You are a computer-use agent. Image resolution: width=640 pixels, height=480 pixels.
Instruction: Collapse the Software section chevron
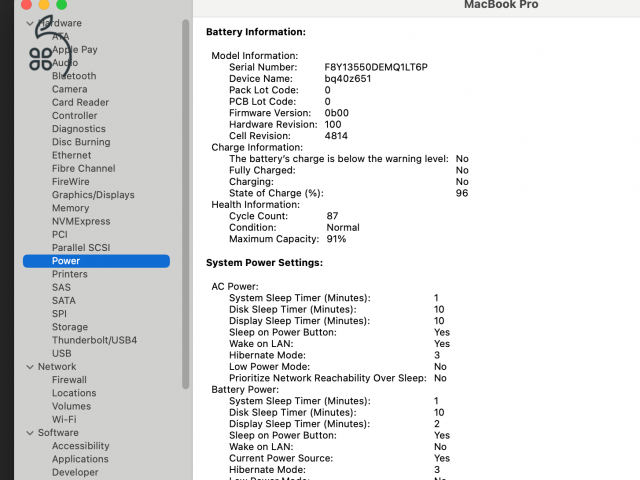click(30, 433)
